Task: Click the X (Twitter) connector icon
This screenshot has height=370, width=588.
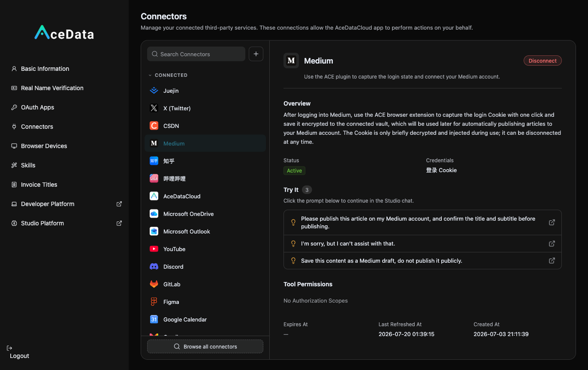Action: [154, 108]
